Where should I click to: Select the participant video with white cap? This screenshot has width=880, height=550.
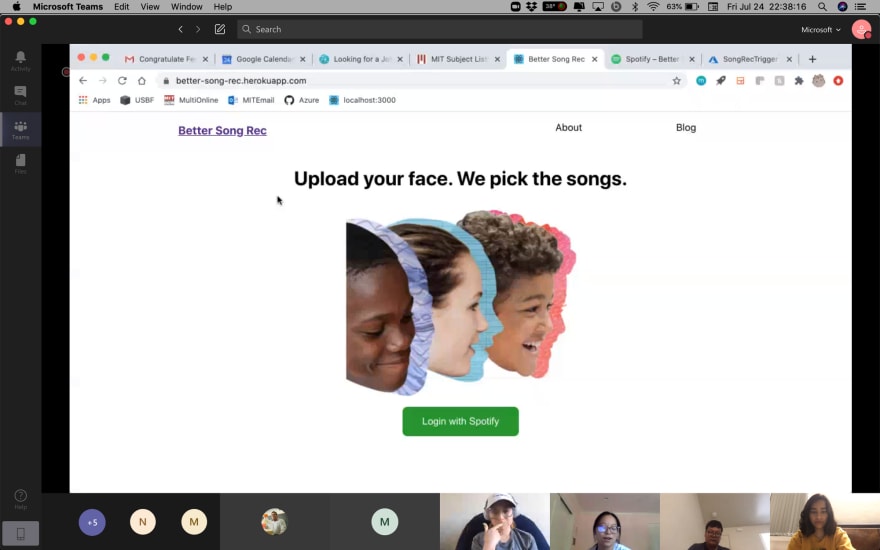pyautogui.click(x=495, y=522)
